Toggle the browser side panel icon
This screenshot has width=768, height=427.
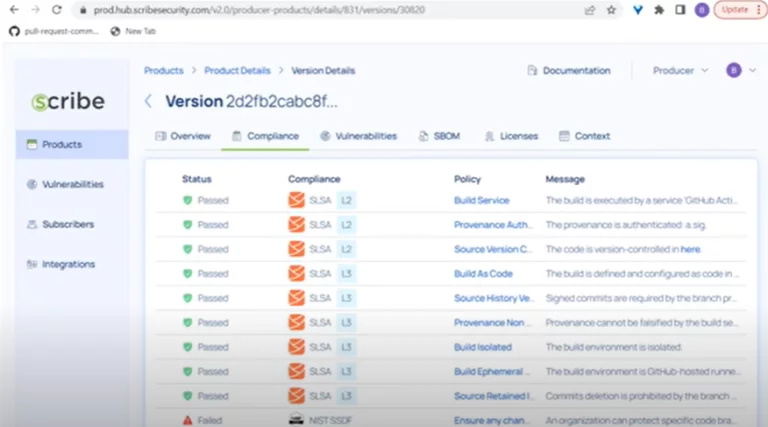click(680, 10)
